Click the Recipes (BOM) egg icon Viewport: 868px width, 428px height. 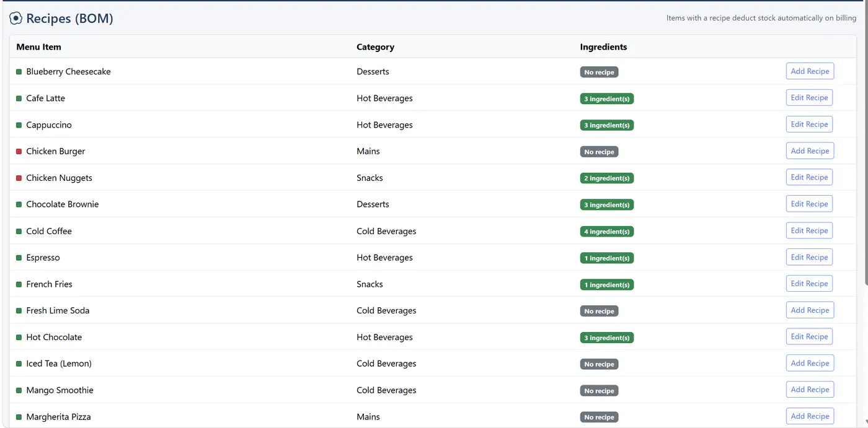(x=16, y=19)
